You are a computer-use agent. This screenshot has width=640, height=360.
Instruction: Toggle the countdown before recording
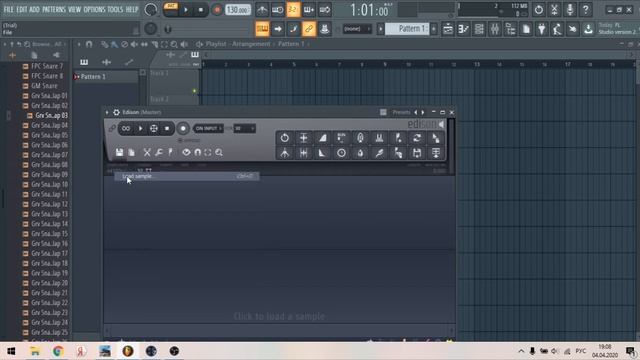293,10
